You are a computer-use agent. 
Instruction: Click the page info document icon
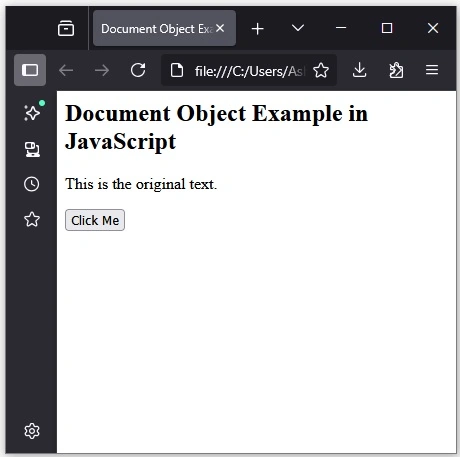(177, 70)
